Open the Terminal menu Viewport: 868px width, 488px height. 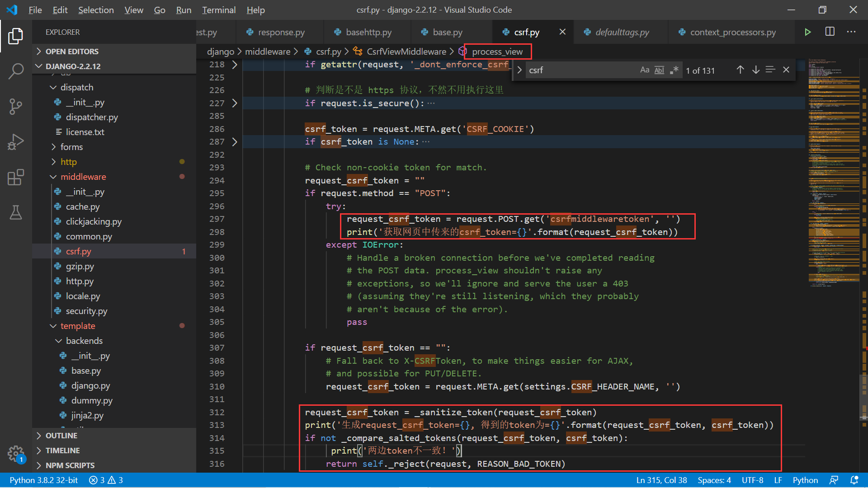click(219, 10)
